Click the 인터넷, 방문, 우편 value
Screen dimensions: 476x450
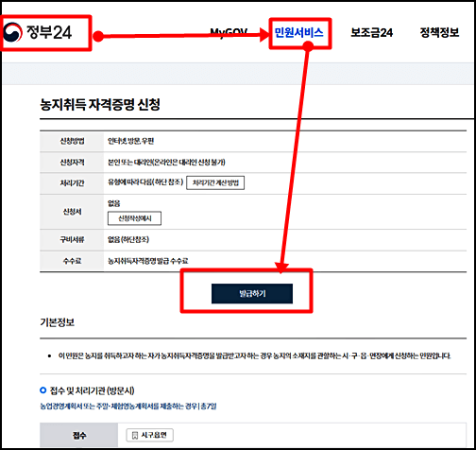pos(130,141)
